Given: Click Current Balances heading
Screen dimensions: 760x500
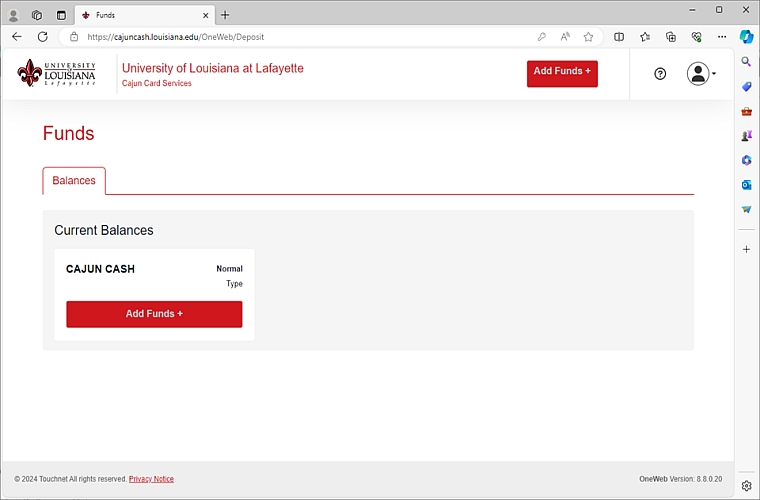Looking at the screenshot, I should point(104,230).
